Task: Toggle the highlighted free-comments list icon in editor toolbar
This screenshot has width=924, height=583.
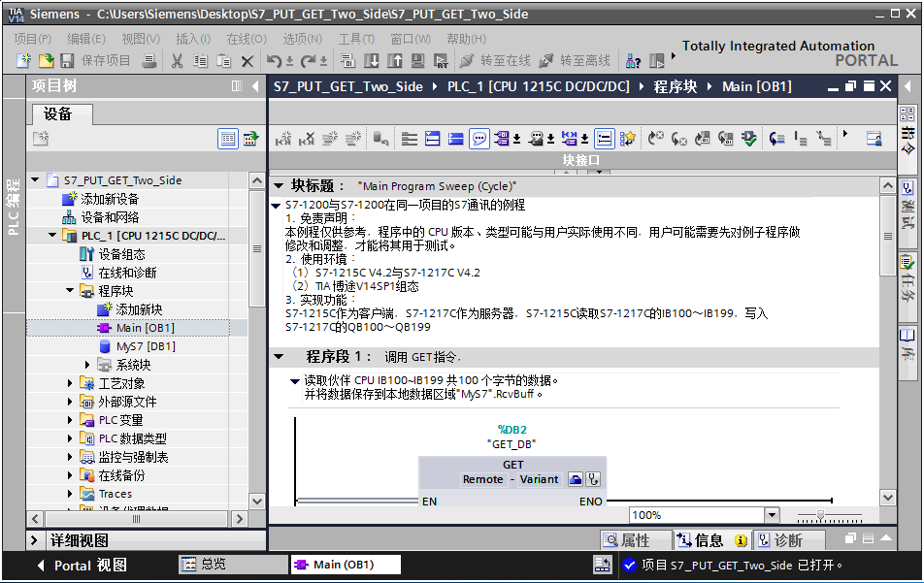Action: [x=604, y=139]
